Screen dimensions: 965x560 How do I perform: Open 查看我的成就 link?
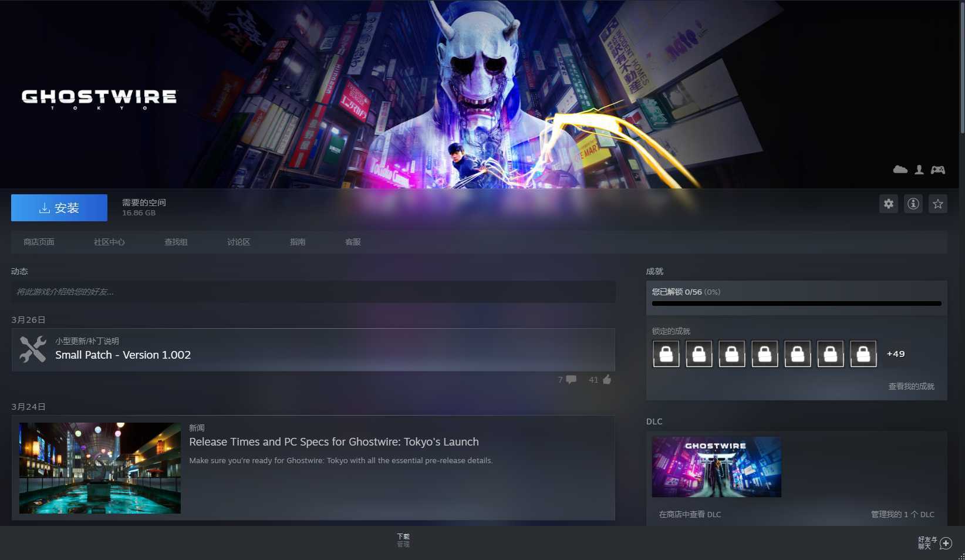(911, 386)
